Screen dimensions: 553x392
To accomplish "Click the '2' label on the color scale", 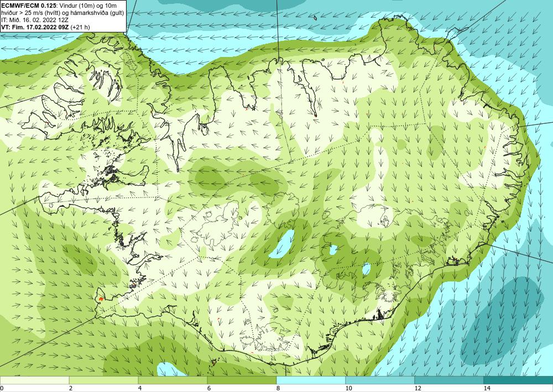I will tap(71, 388).
